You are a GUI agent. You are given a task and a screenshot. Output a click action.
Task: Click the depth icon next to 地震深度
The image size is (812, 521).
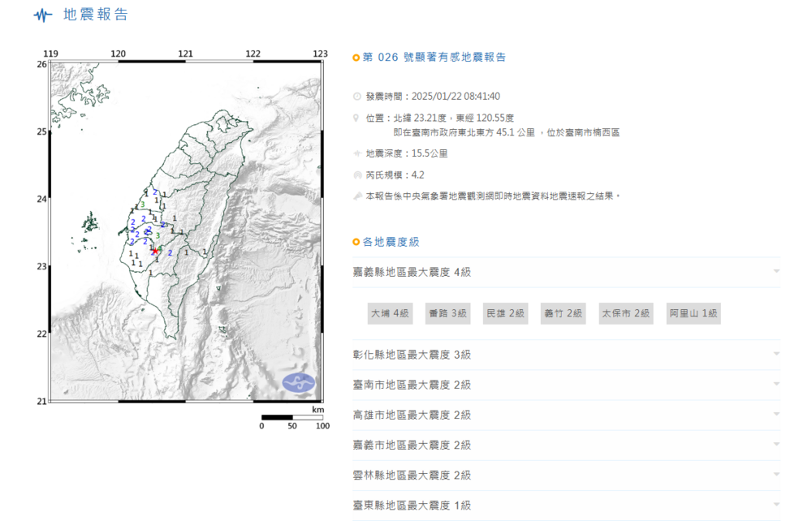click(356, 153)
